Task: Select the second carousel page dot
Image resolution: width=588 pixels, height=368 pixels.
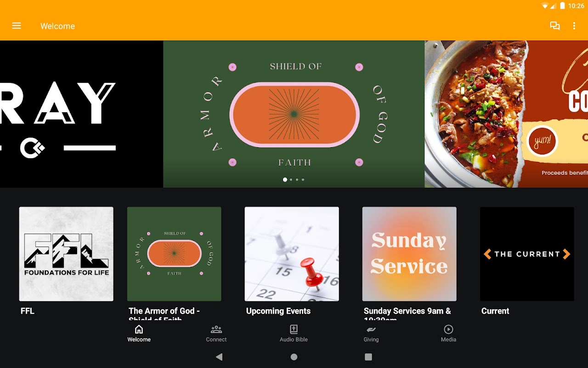Action: (x=291, y=180)
